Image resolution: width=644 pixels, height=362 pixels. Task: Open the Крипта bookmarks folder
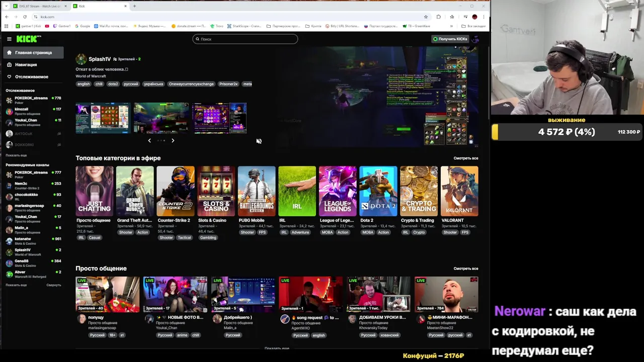pos(313,26)
